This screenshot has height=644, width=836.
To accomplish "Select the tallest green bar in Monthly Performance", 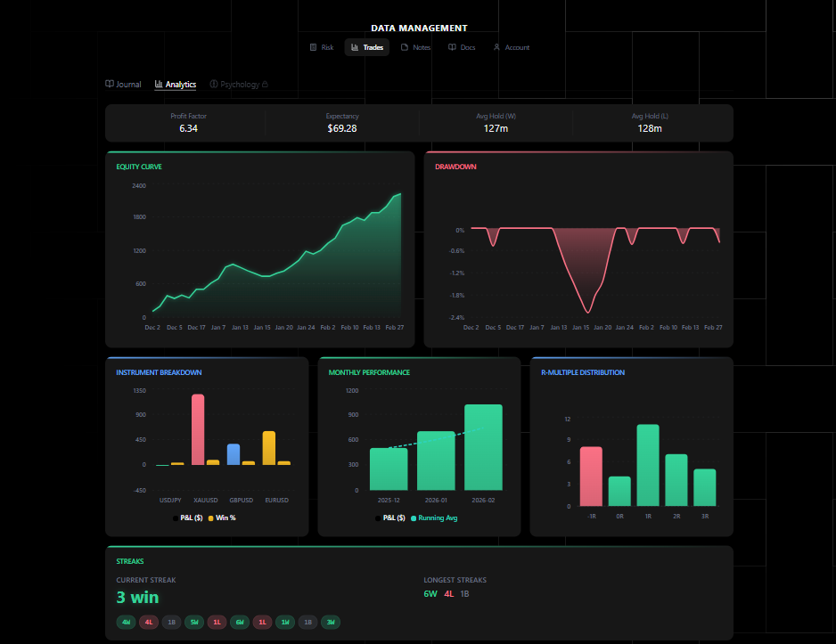I will (482, 445).
